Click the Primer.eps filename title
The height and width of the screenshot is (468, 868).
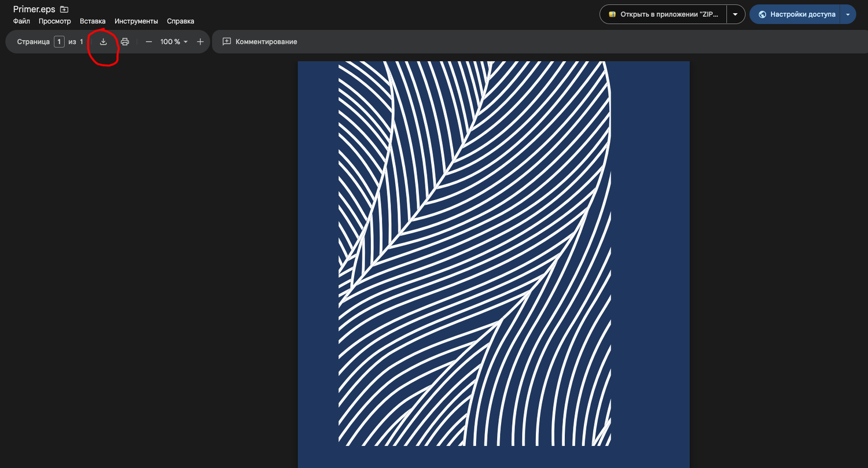coord(34,9)
